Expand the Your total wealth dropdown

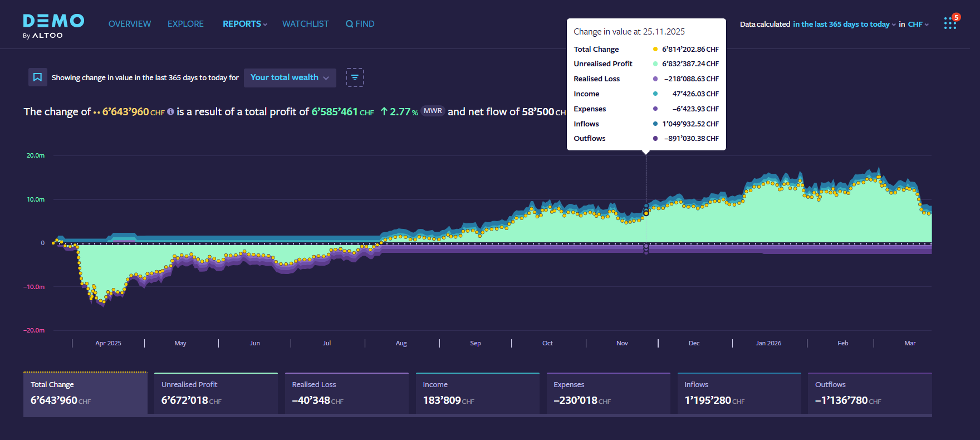point(290,77)
